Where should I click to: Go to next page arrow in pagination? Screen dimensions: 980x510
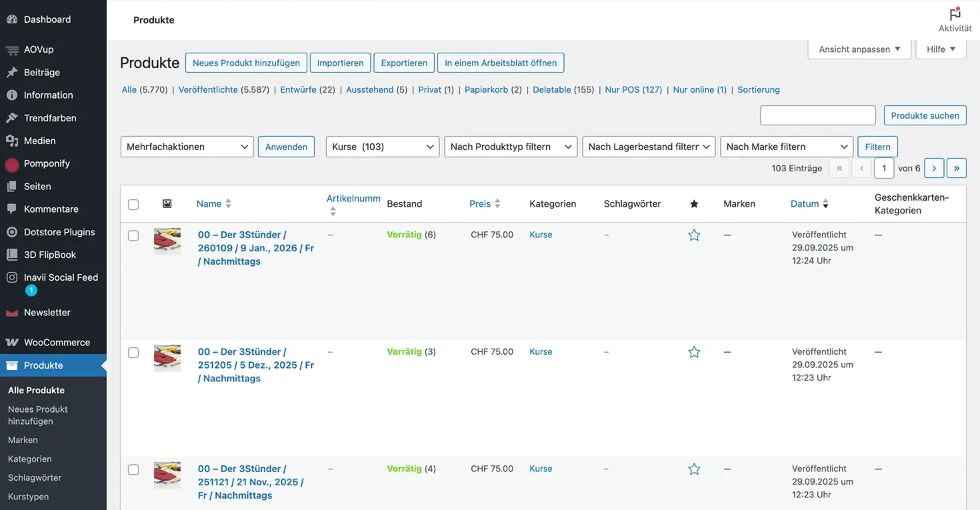pos(934,169)
